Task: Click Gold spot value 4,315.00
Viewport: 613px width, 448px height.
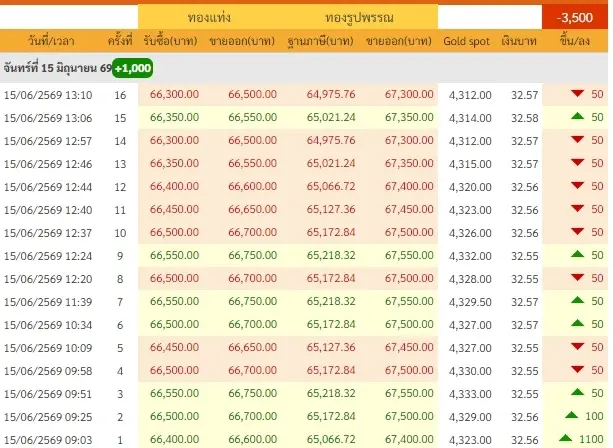Action: (470, 164)
